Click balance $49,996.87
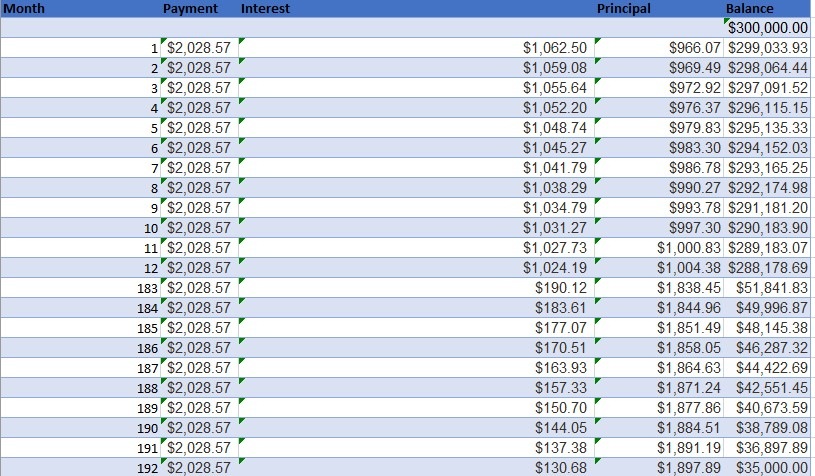Viewport: 815px width, 476px height. [767, 308]
